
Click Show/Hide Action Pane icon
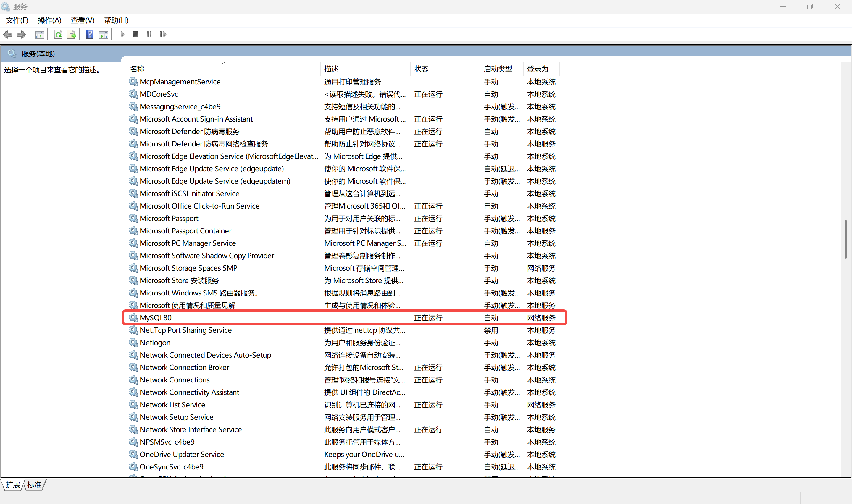click(x=103, y=34)
